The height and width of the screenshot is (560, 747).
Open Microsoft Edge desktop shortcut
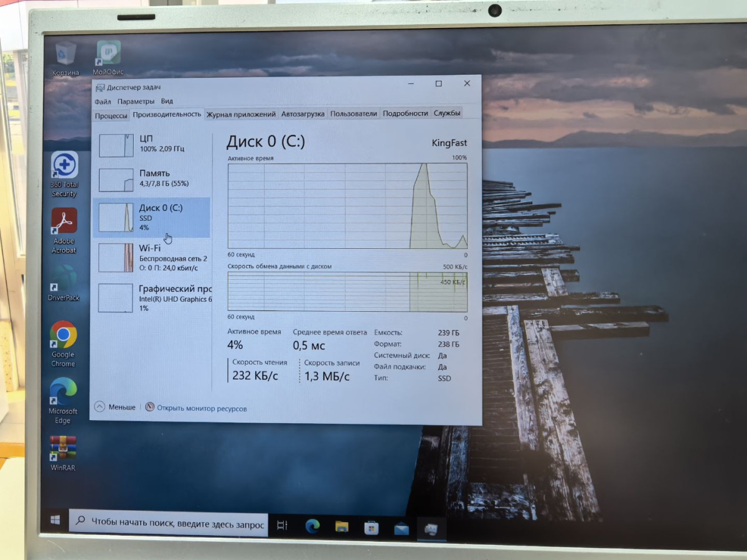pyautogui.click(x=63, y=401)
